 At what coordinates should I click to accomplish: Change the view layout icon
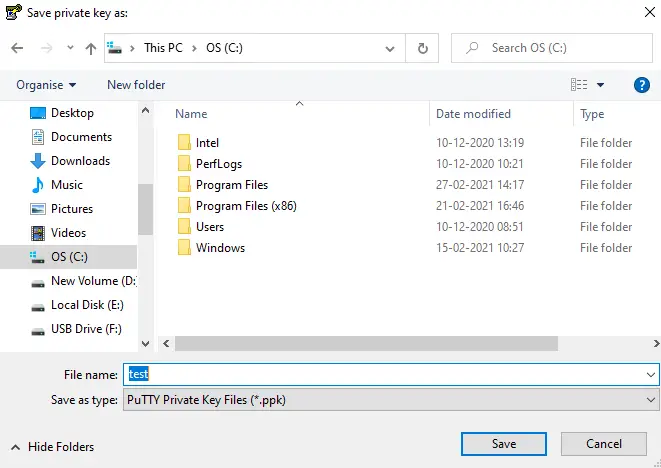point(579,85)
